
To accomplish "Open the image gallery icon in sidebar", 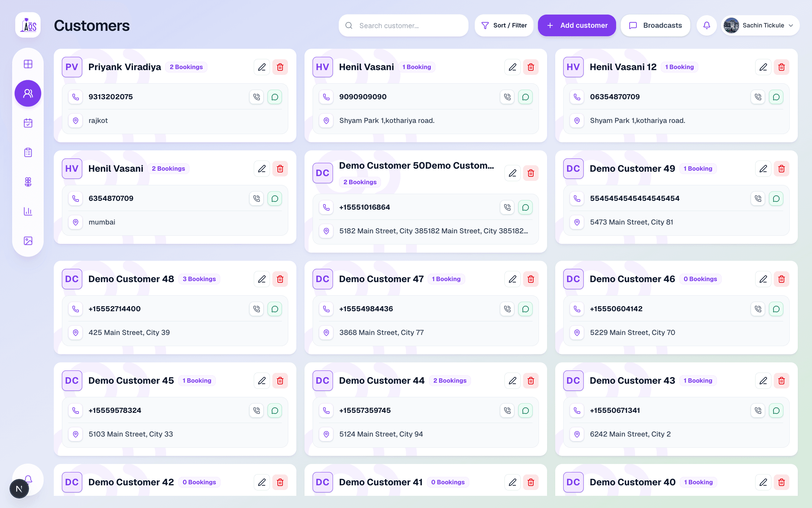I will click(x=28, y=241).
